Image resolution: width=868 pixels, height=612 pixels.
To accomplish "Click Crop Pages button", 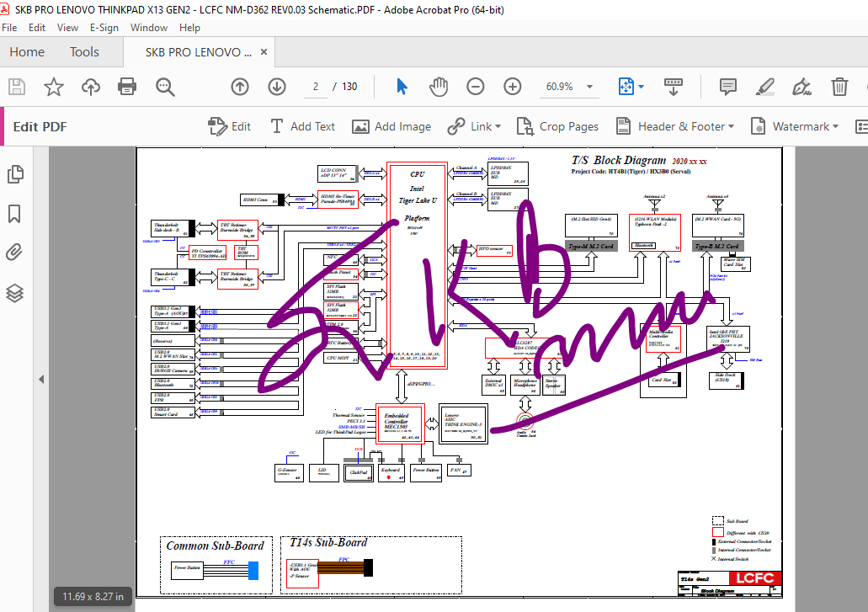I will (x=556, y=127).
